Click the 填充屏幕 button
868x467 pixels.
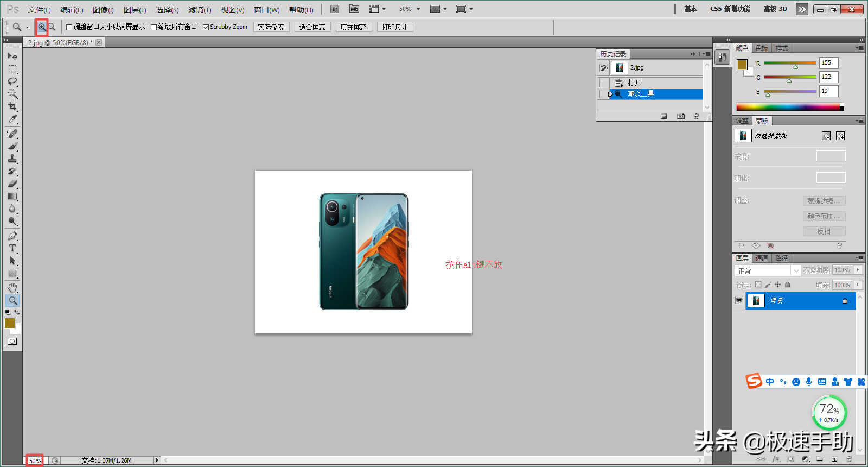tap(354, 27)
